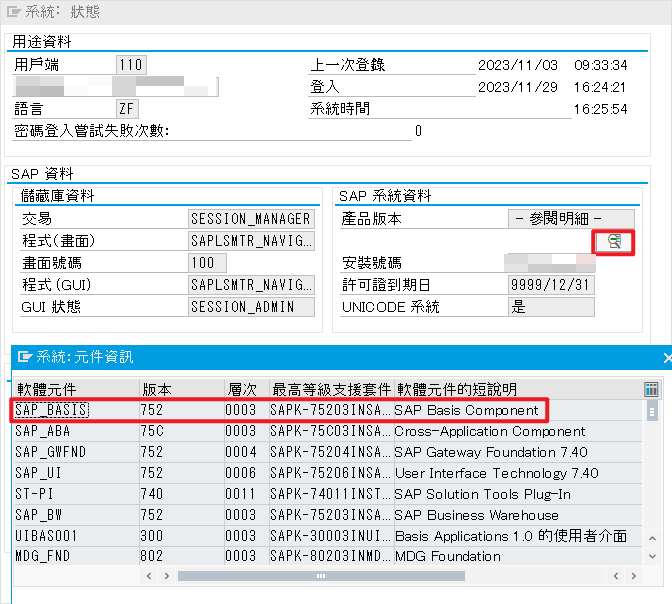The height and width of the screenshot is (604, 672).
Task: Click version 802 for MDG_FND
Action: pyautogui.click(x=182, y=556)
